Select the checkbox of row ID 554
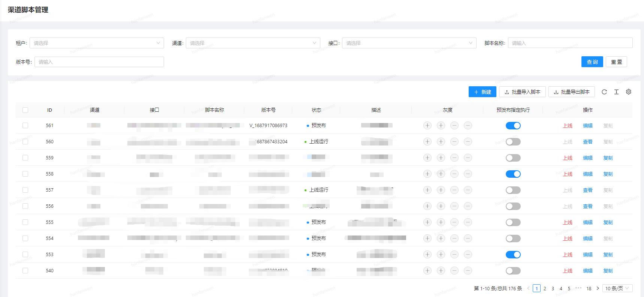Image resolution: width=644 pixels, height=297 pixels. point(25,238)
